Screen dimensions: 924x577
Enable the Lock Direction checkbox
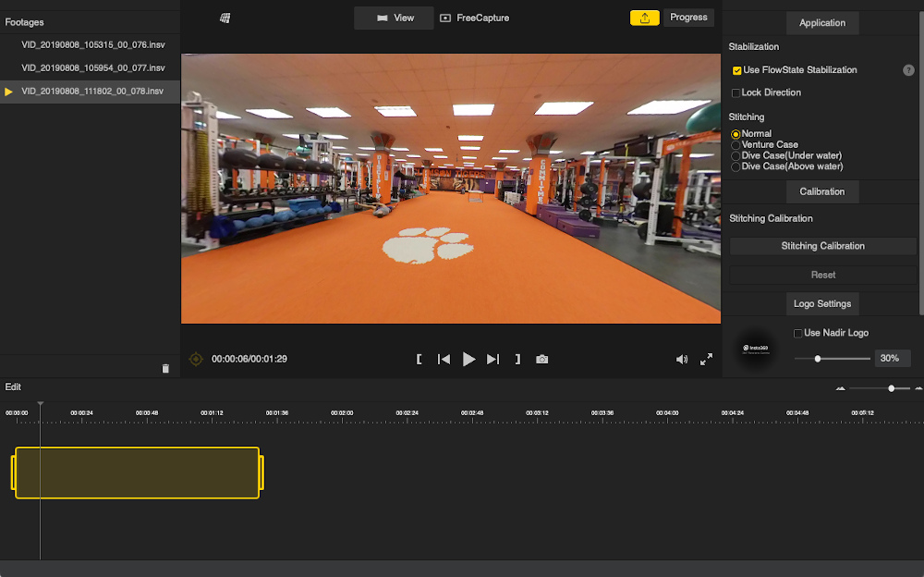point(736,93)
